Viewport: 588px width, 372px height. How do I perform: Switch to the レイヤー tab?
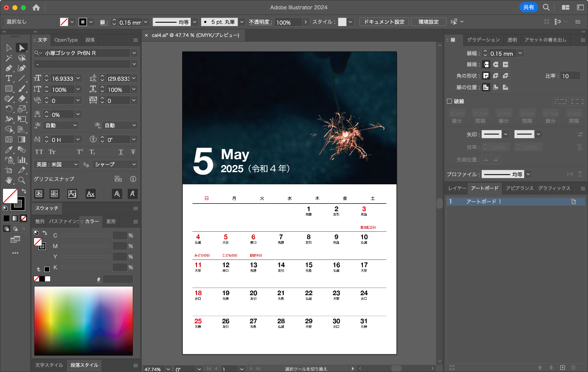pyautogui.click(x=457, y=188)
